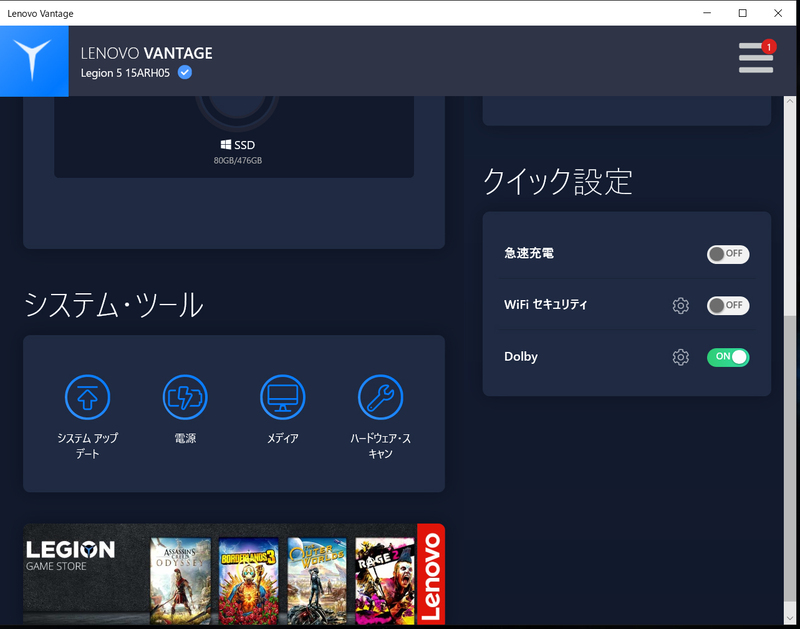Click the Legion 5 15ARH05 device name
The image size is (800, 629).
tap(125, 73)
